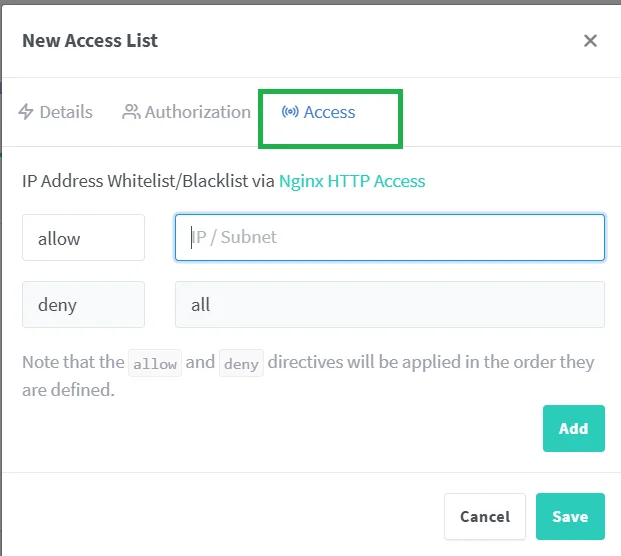This screenshot has width=621, height=556.
Task: Expand the allow directive dropdown
Action: click(x=84, y=238)
